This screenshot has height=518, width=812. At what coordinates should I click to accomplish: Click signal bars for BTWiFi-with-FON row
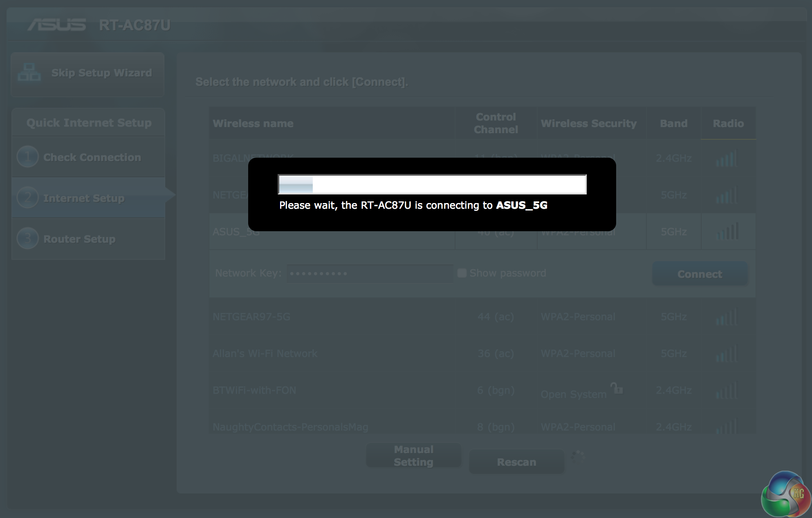pyautogui.click(x=727, y=391)
